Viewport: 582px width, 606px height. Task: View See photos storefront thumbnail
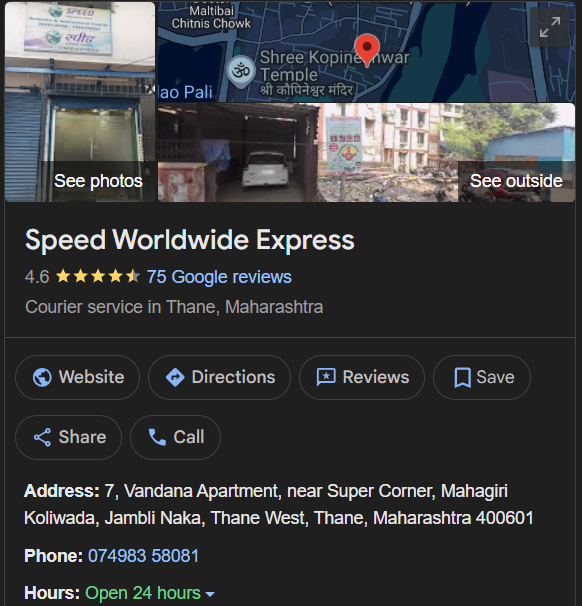[x=80, y=102]
